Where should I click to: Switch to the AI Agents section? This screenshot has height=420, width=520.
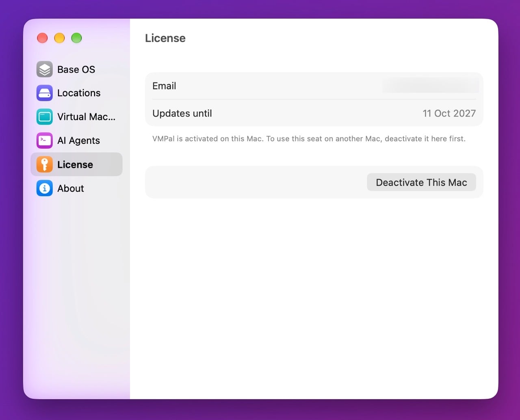click(76, 141)
